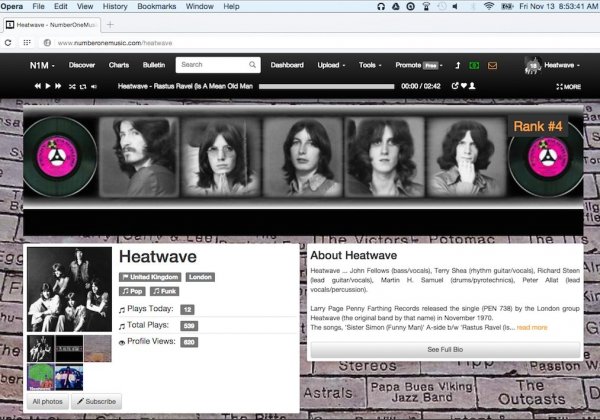This screenshot has width=600, height=420.
Task: Open the green album photo thumbnail
Action: (x=40, y=377)
